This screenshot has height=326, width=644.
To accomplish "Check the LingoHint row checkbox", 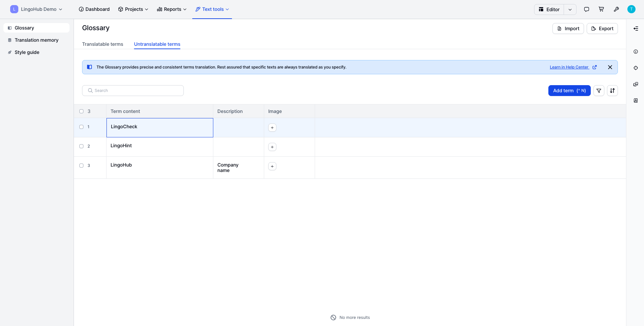I will 81,146.
